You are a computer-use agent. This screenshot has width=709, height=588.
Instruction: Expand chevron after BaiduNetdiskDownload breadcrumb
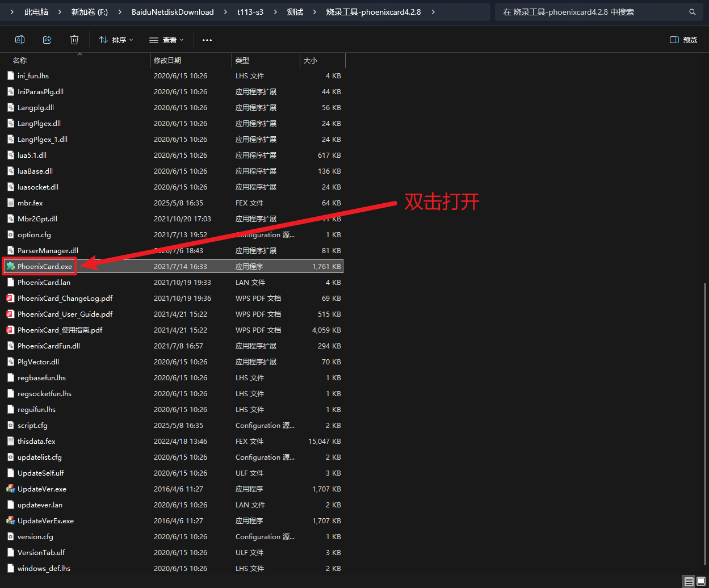[226, 12]
